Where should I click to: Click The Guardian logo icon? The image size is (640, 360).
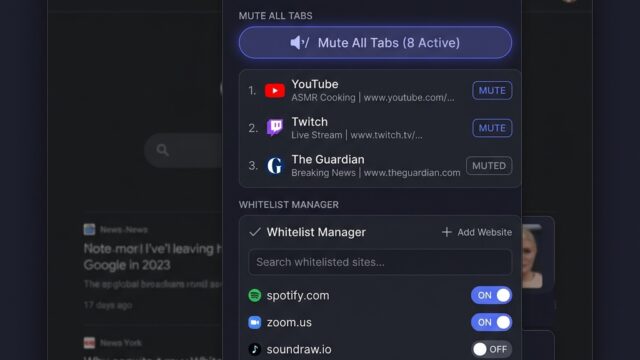(275, 166)
